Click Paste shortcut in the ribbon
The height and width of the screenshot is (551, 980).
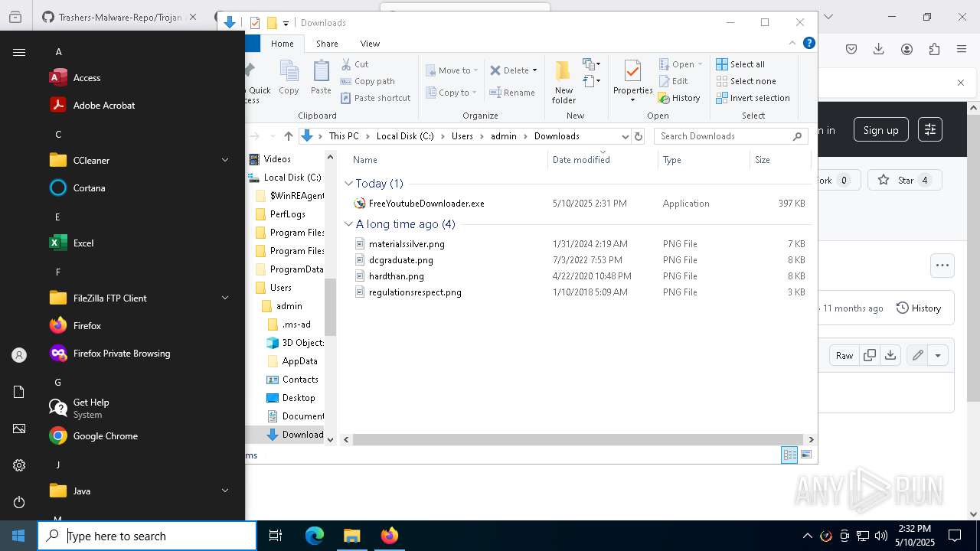(375, 98)
